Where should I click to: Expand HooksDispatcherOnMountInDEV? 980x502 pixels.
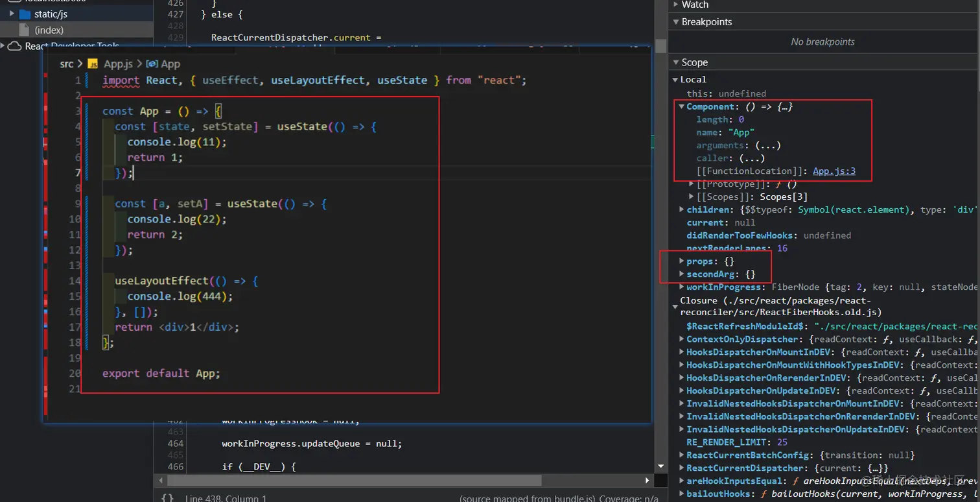coord(681,352)
